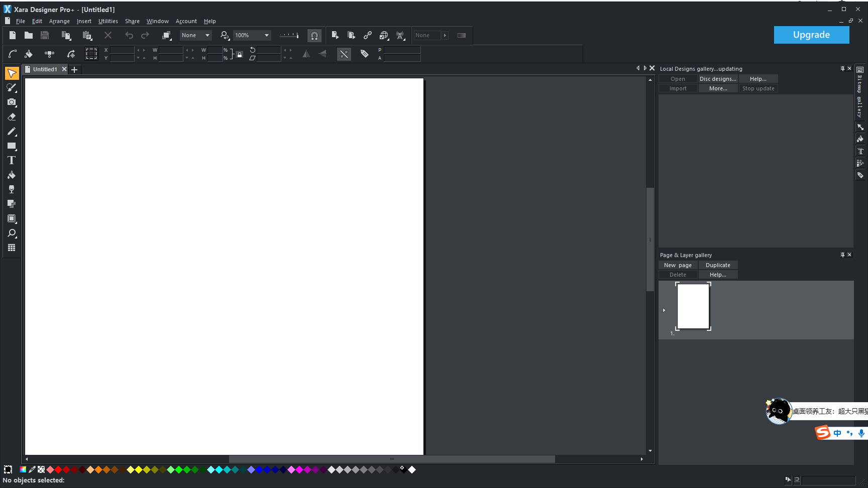The width and height of the screenshot is (868, 488).
Task: Select the Zoom magnifier tool
Action: [12, 233]
